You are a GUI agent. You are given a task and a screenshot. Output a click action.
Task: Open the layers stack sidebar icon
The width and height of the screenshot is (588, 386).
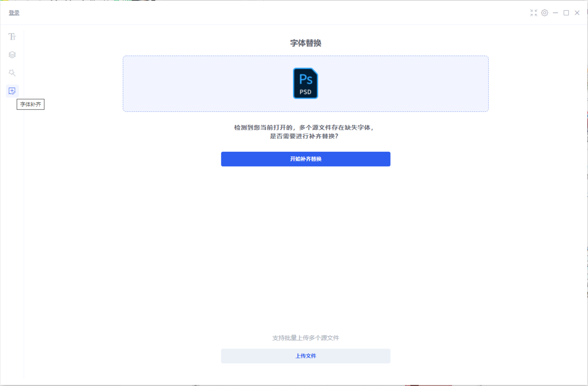(12, 55)
